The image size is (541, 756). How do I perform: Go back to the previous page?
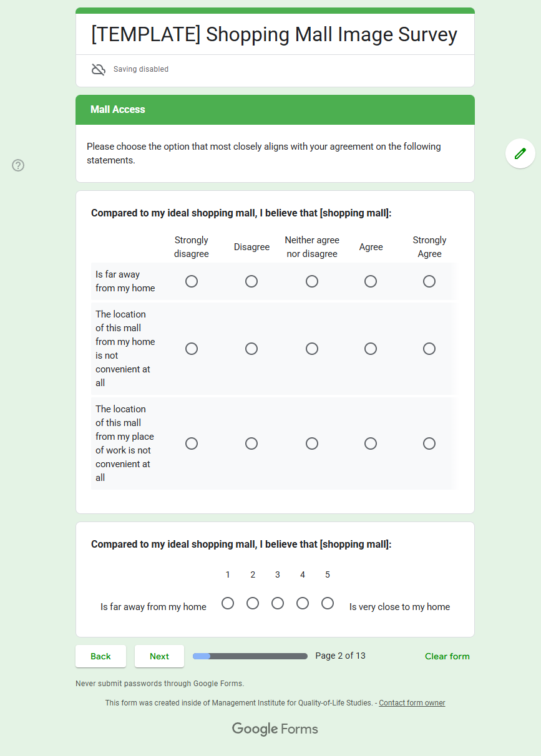pyautogui.click(x=100, y=656)
